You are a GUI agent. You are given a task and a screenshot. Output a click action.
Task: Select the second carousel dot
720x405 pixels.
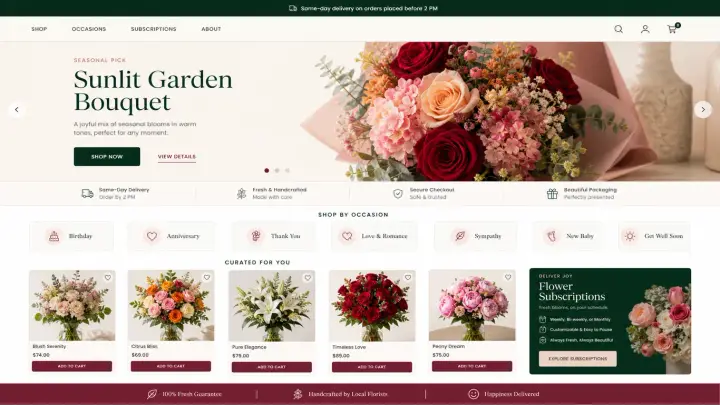click(277, 170)
